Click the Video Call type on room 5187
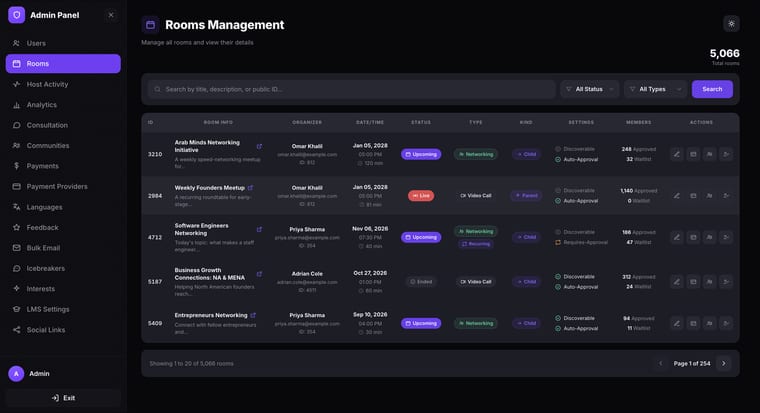The height and width of the screenshot is (413, 760). click(x=476, y=282)
